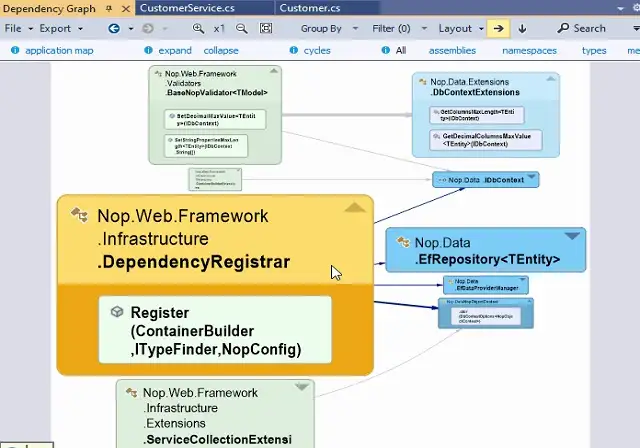Pin the Dependency Graph tab
The height and width of the screenshot is (448, 640).
pyautogui.click(x=109, y=8)
